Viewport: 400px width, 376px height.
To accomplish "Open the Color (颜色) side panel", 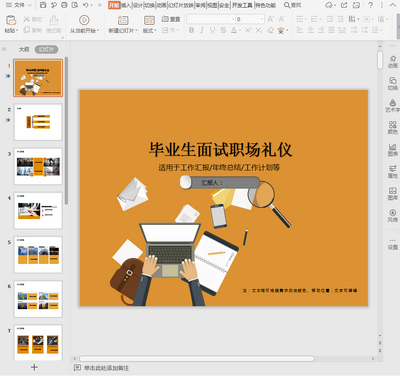I will 393,128.
